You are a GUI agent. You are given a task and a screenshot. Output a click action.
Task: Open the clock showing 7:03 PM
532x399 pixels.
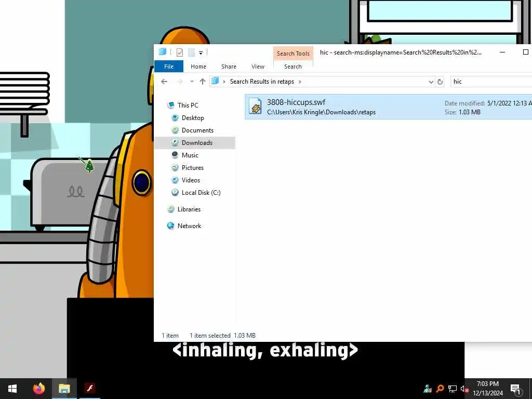pyautogui.click(x=488, y=389)
